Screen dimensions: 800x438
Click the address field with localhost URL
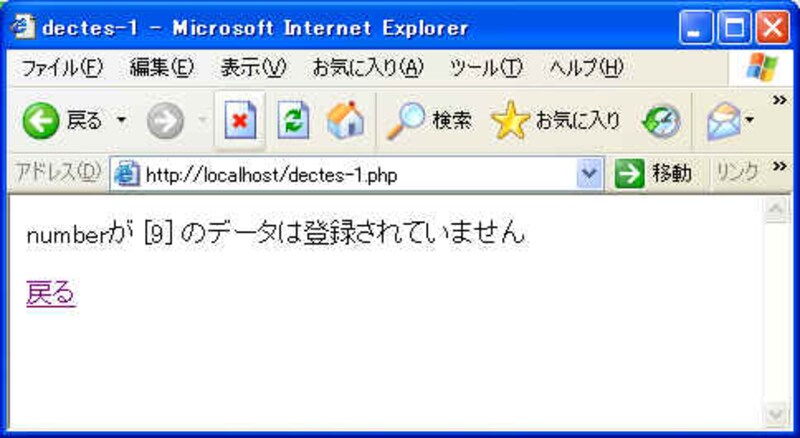(x=346, y=175)
